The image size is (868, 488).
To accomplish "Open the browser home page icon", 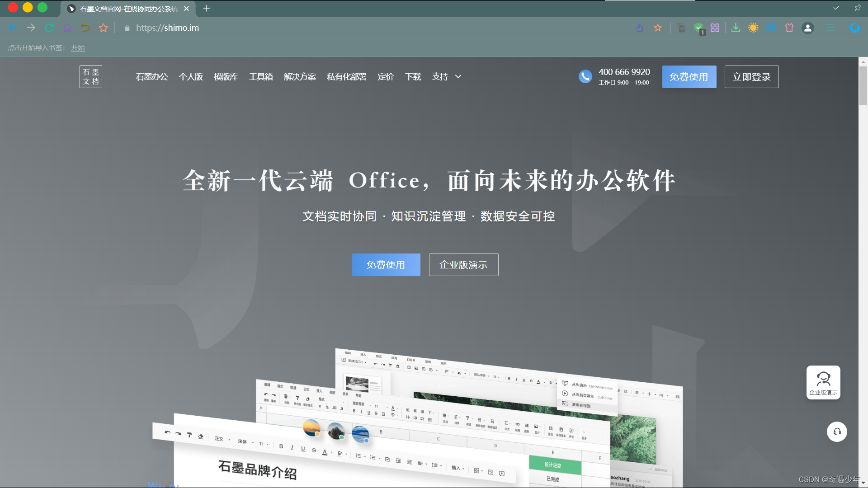I will coord(67,28).
